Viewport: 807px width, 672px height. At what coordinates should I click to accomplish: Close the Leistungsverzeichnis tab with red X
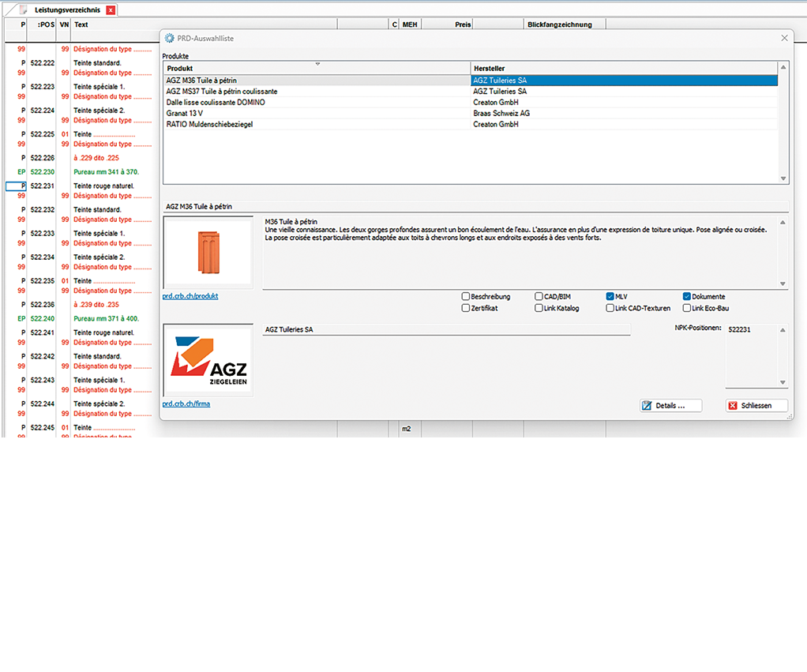[111, 9]
